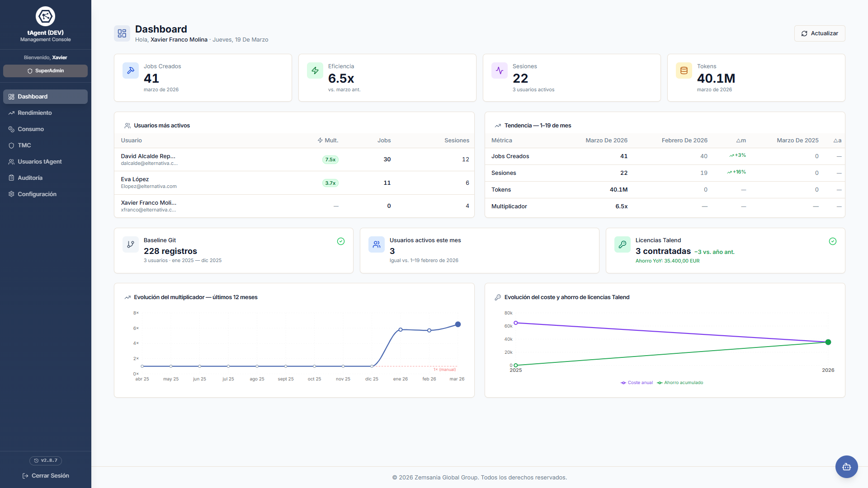Click the lightning icon in Mult. column header
The width and height of the screenshot is (868, 488).
pos(320,141)
